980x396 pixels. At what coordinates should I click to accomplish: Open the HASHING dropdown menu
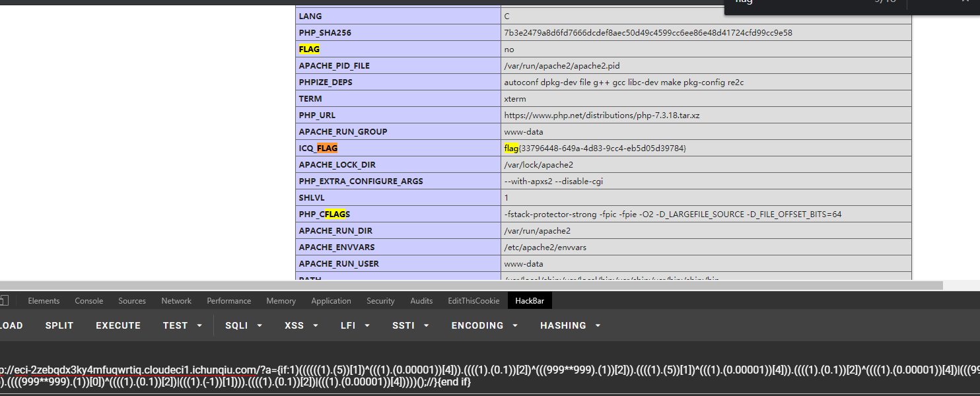coord(570,325)
